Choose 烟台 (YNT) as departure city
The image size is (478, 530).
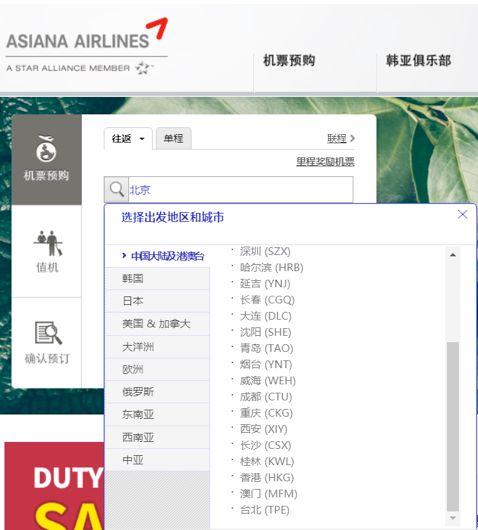[x=266, y=364]
